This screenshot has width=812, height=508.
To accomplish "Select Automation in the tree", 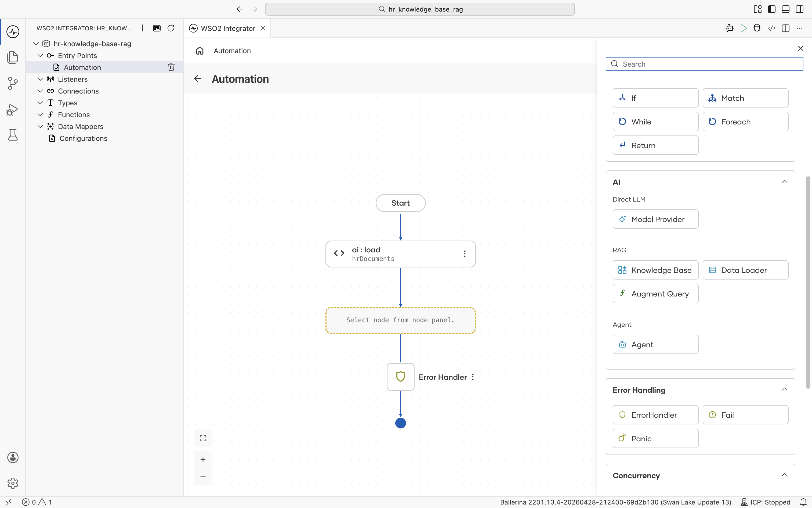I will point(105,67).
